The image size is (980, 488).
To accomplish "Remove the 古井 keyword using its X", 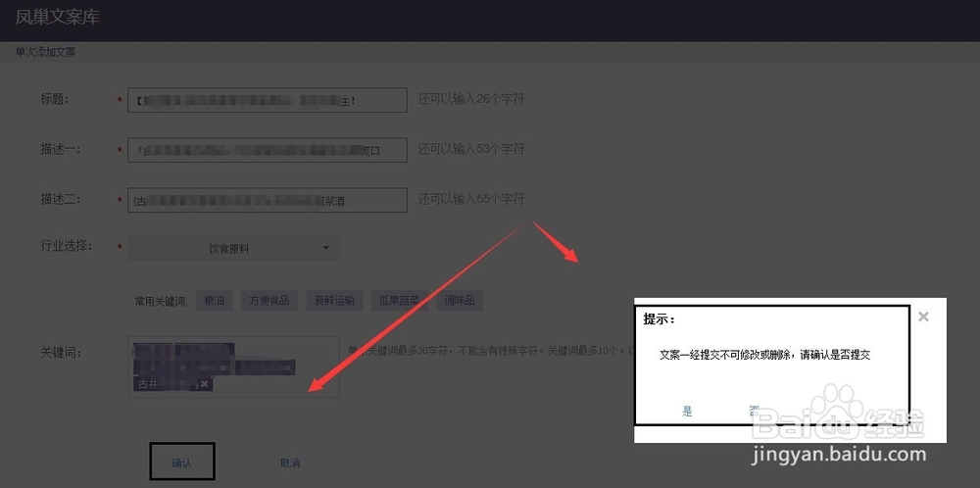I will [205, 384].
